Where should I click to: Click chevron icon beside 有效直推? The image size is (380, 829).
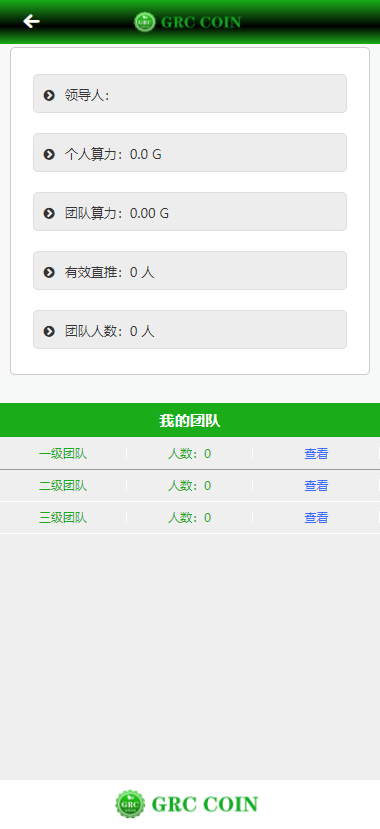(49, 272)
